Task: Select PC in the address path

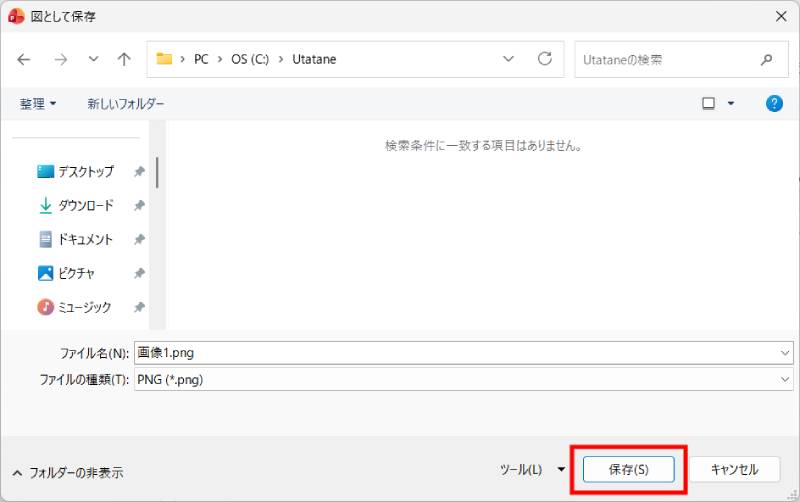Action: pos(201,60)
